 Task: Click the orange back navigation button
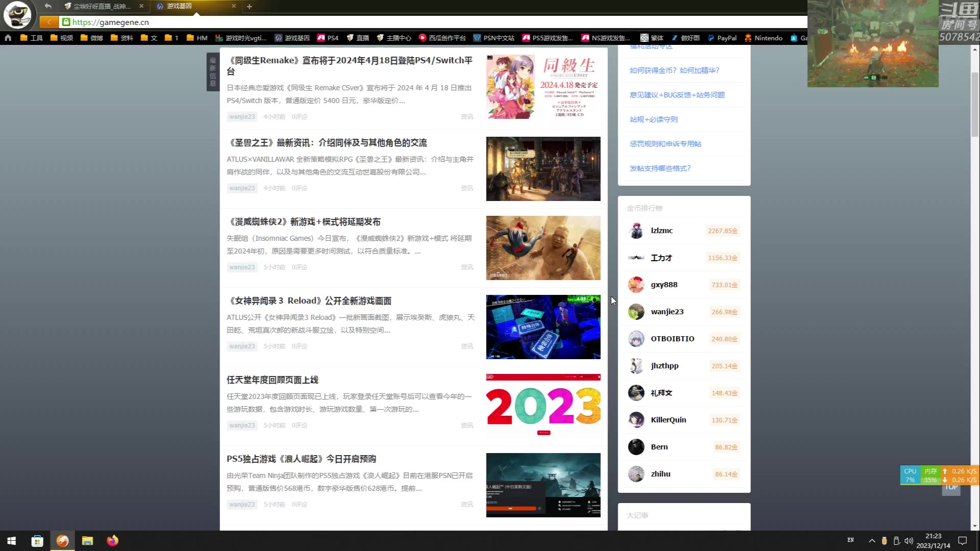click(x=49, y=22)
